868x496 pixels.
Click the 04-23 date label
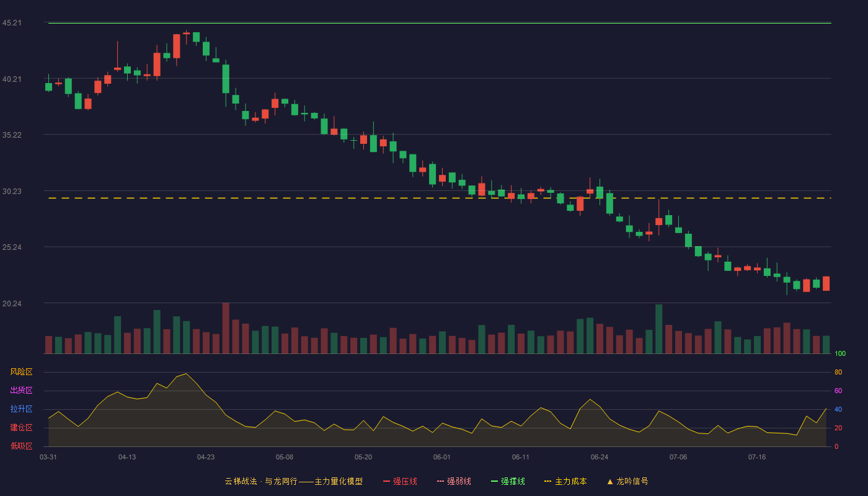[x=206, y=457]
